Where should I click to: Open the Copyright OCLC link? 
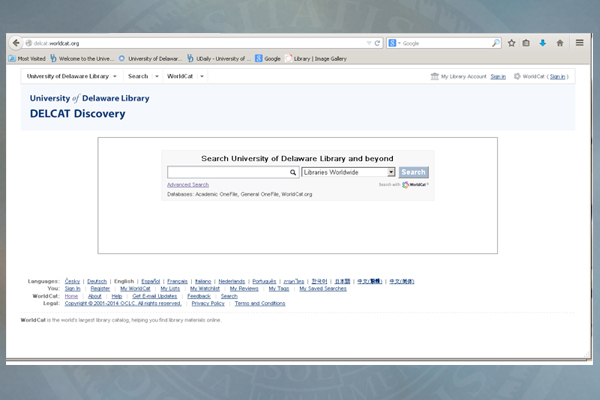123,304
